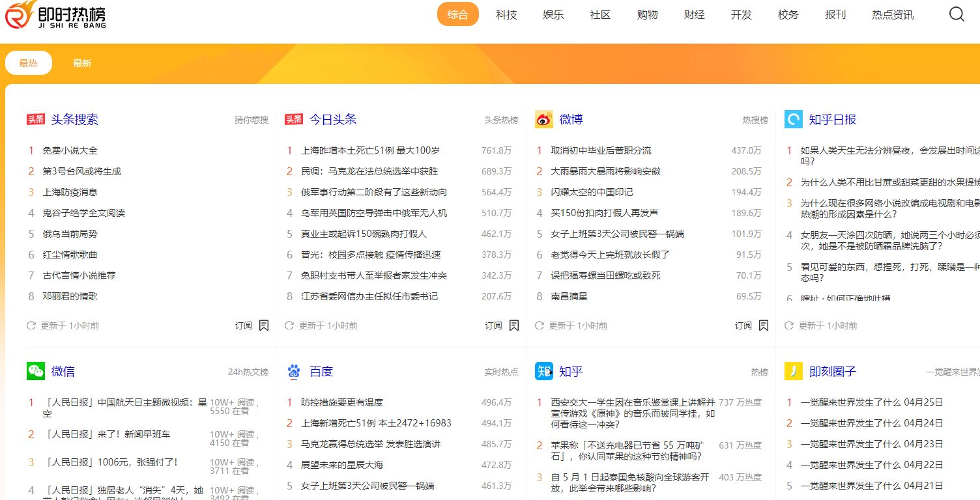Switch to 最热 sorting
Image resolution: width=980 pixels, height=500 pixels.
[29, 63]
